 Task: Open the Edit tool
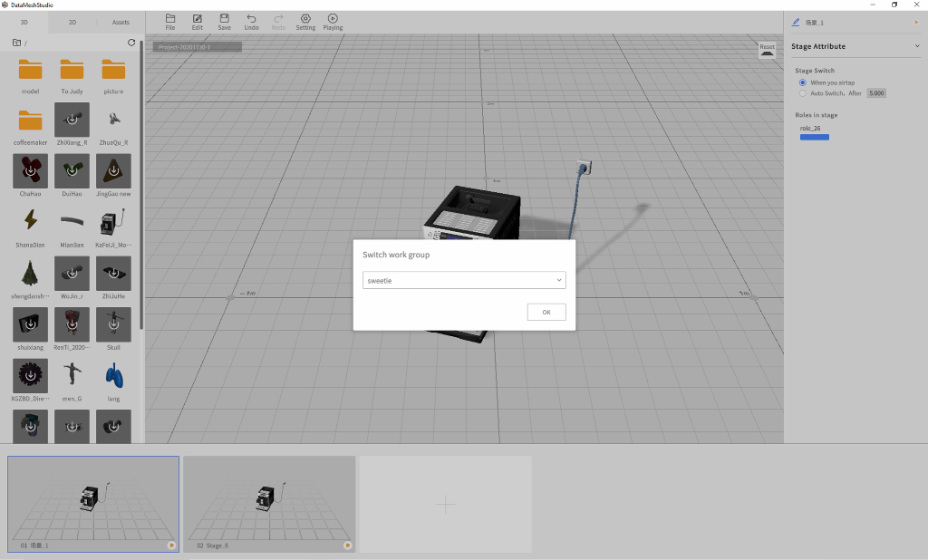coord(197,22)
